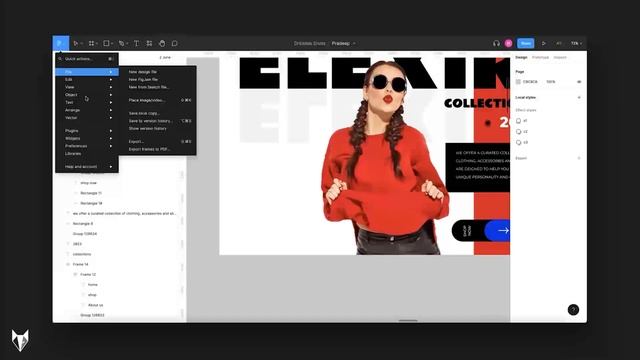Click the blue Share button

[x=526, y=43]
